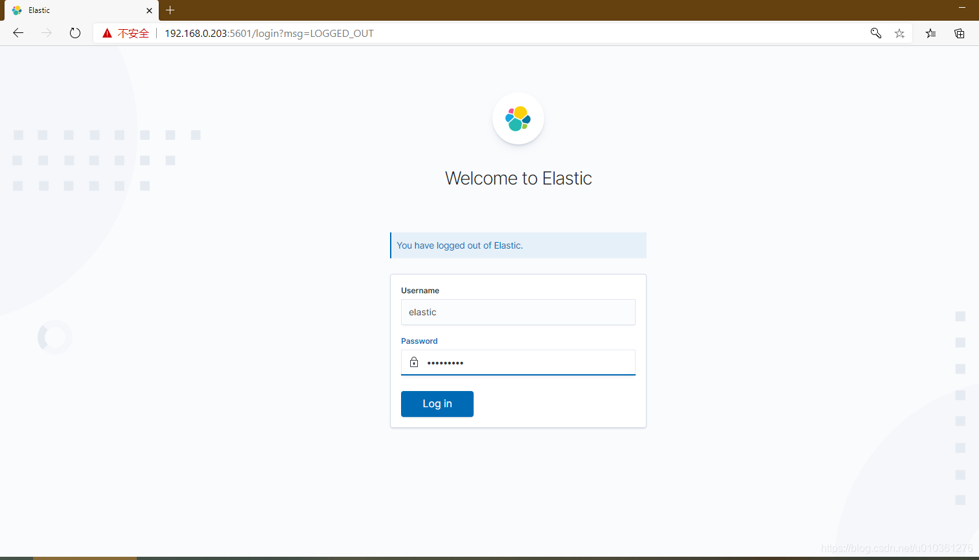Click the 'Welcome to Elastic' heading

coord(518,178)
